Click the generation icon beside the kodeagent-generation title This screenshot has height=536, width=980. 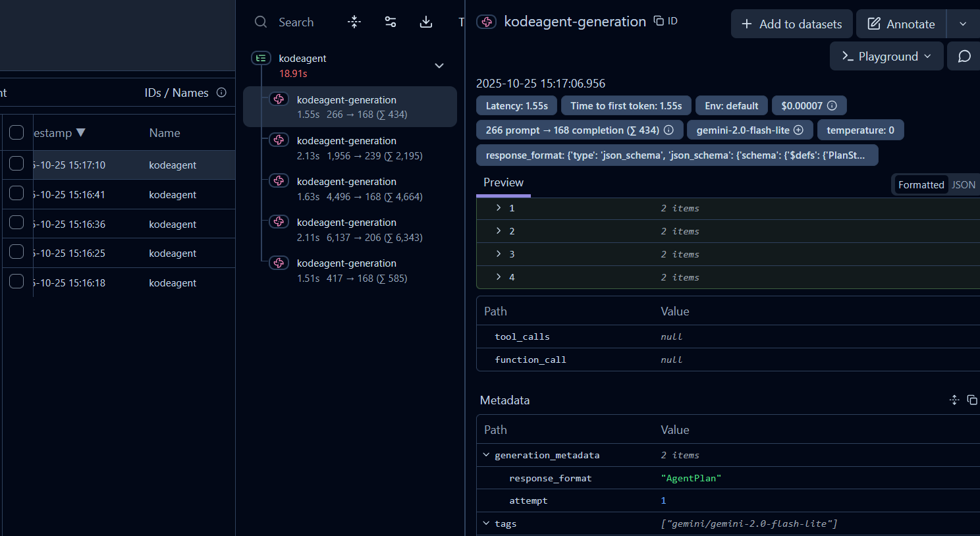click(x=487, y=22)
